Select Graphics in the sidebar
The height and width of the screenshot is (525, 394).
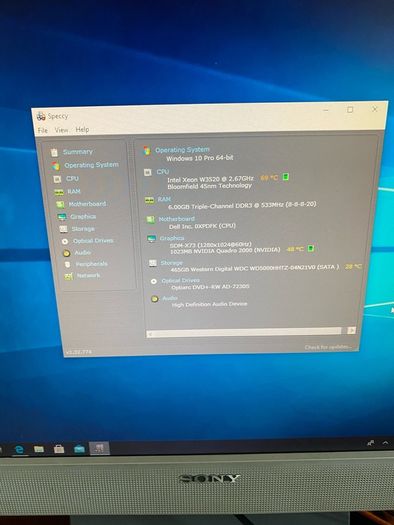(77, 217)
